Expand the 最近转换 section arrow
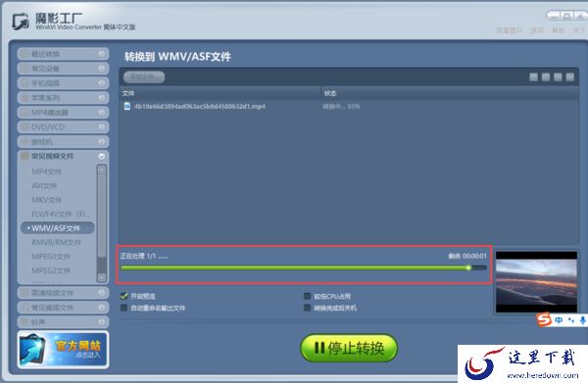588x383 pixels. (x=101, y=54)
